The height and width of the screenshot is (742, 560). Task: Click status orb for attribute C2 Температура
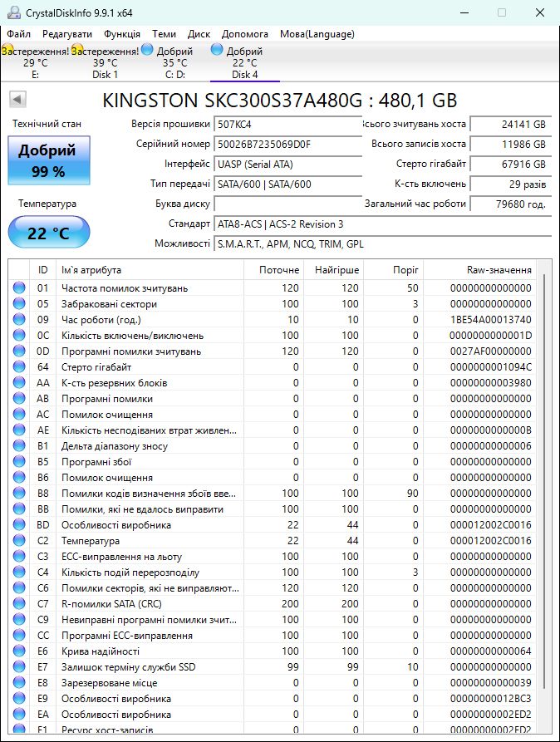19,540
